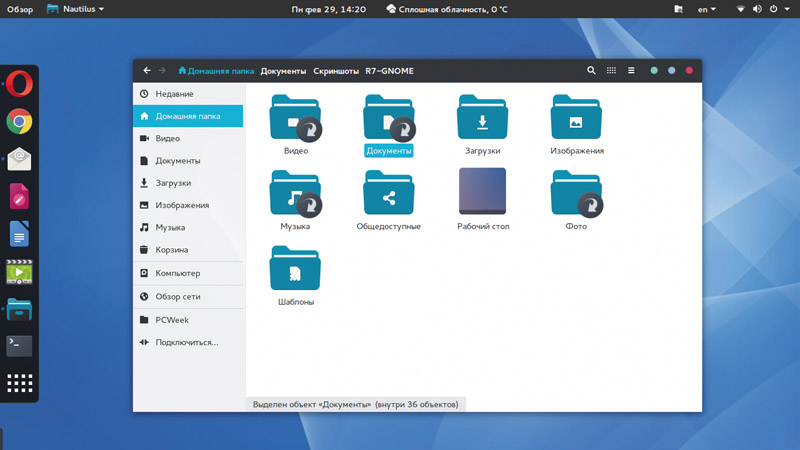Image resolution: width=800 pixels, height=450 pixels.
Task: Open the terminal from the dock
Action: click(19, 346)
